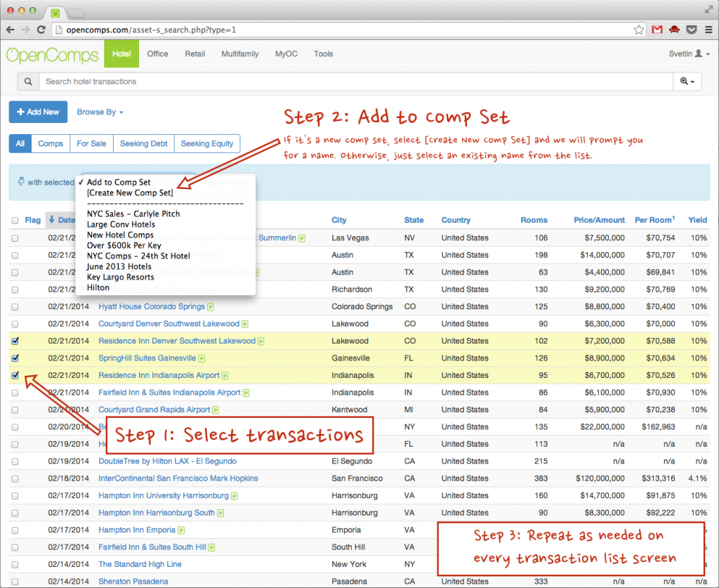Choose Create New Comp Set option
Image resolution: width=719 pixels, height=588 pixels.
[x=130, y=193]
